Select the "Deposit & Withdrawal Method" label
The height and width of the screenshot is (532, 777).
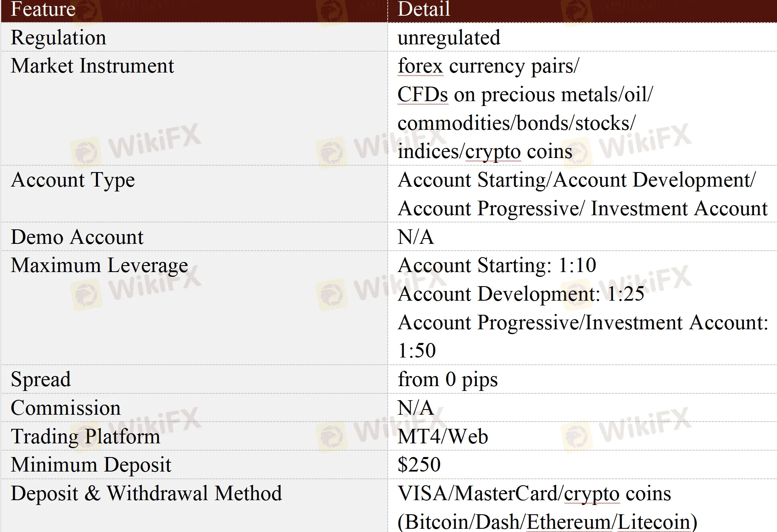click(x=146, y=493)
